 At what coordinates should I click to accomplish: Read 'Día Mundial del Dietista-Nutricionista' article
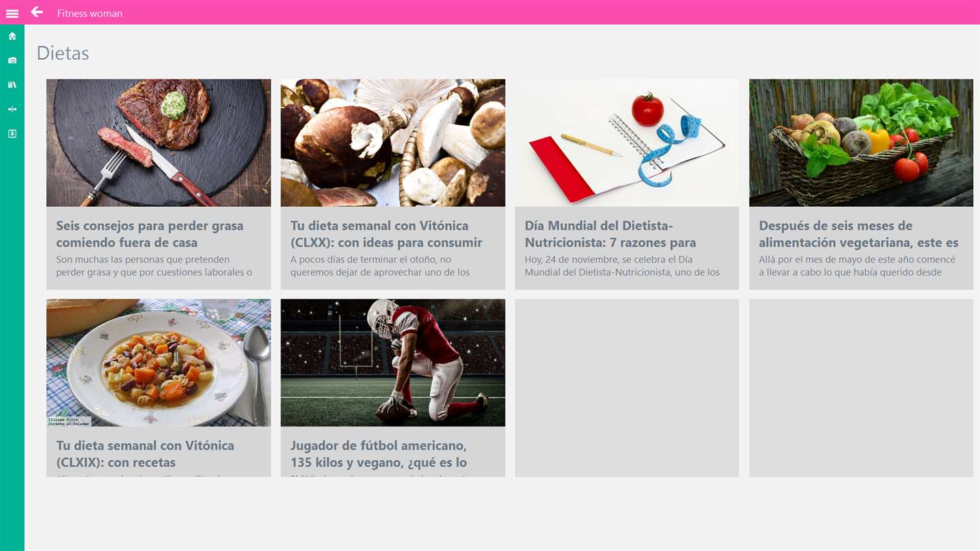(x=610, y=234)
